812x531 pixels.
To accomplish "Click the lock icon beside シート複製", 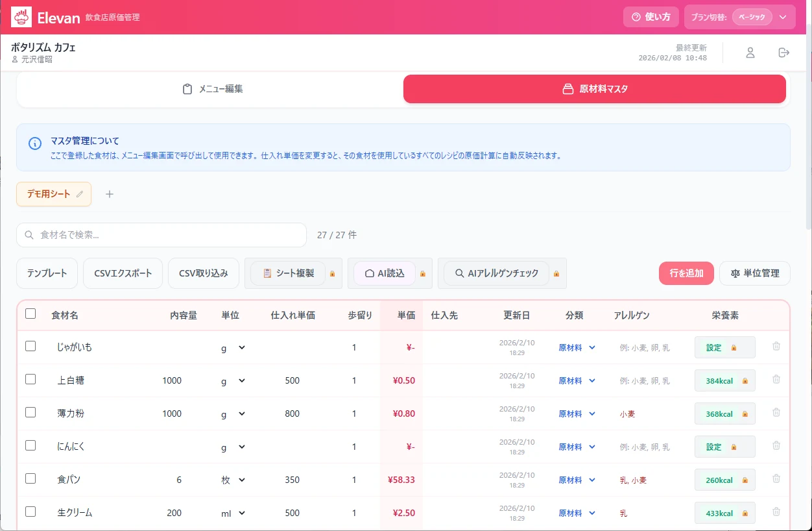I will click(x=333, y=274).
